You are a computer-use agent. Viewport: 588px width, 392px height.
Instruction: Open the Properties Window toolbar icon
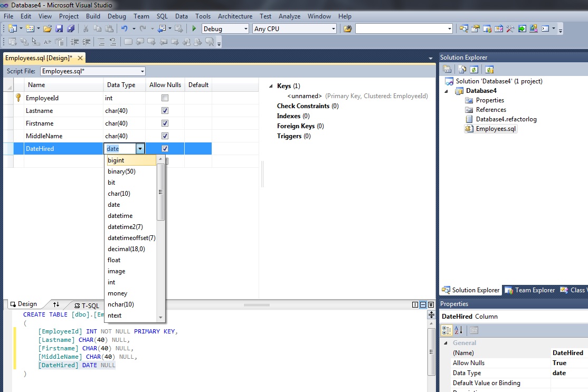476,28
